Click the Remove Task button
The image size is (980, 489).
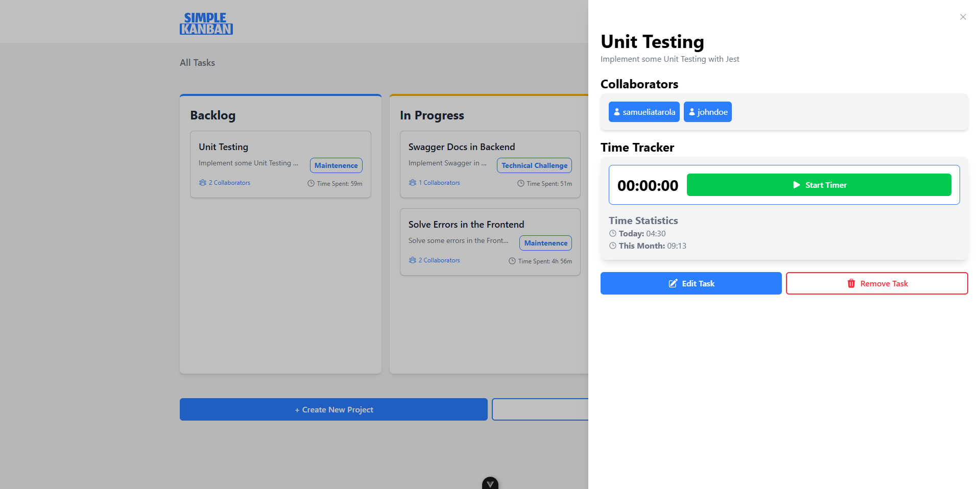pos(877,283)
